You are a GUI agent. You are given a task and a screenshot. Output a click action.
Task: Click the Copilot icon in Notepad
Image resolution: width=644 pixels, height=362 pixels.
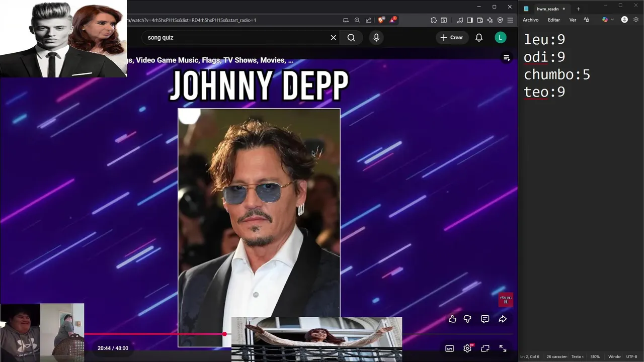[x=605, y=20]
